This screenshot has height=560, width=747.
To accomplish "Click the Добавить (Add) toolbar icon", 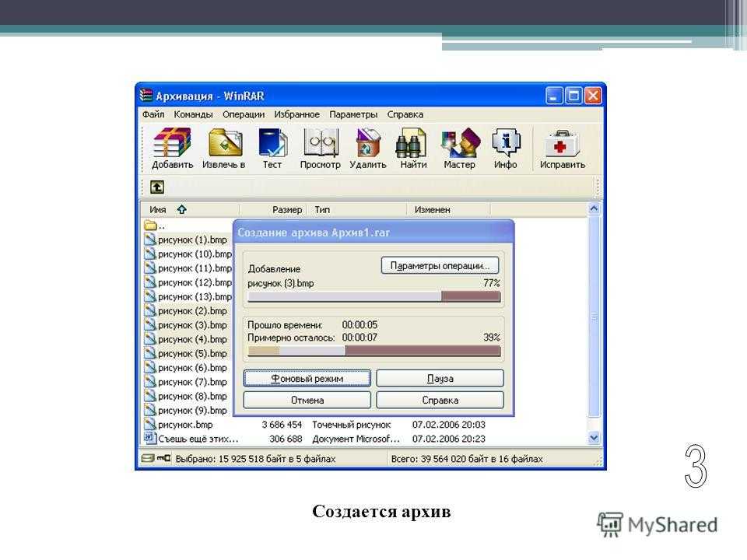I will (172, 149).
